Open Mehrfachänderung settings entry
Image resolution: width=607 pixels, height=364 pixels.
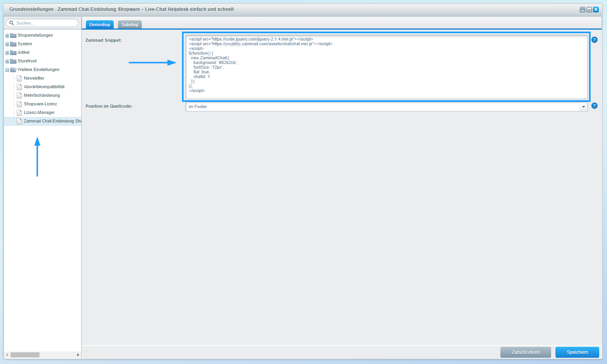(42, 95)
